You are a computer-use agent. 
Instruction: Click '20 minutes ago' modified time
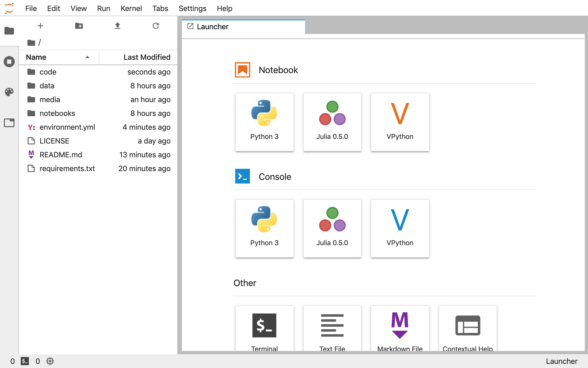(x=144, y=168)
